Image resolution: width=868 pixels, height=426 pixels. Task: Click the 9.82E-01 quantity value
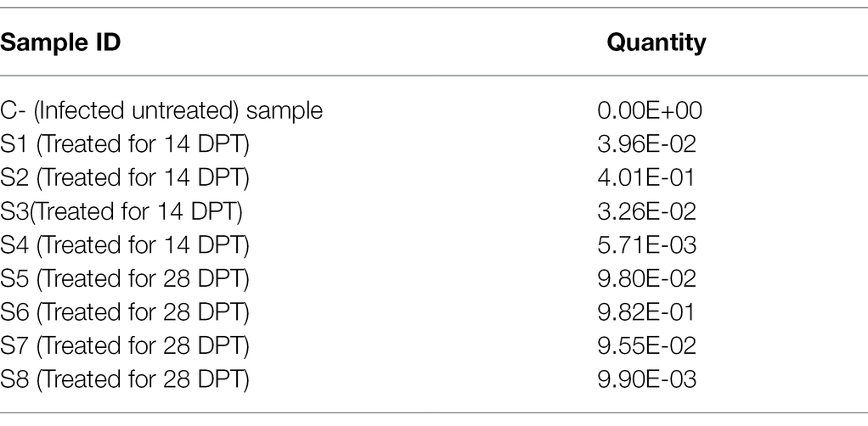coord(646,312)
